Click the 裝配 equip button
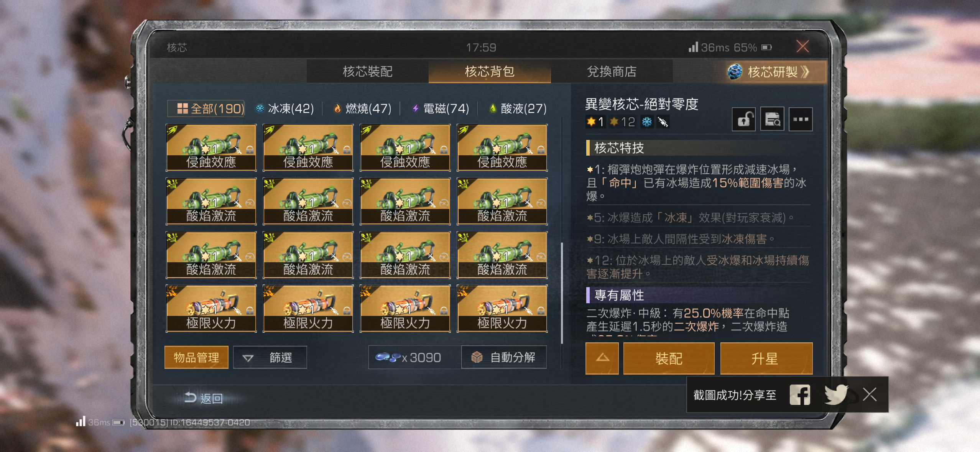980x452 pixels. coord(669,358)
